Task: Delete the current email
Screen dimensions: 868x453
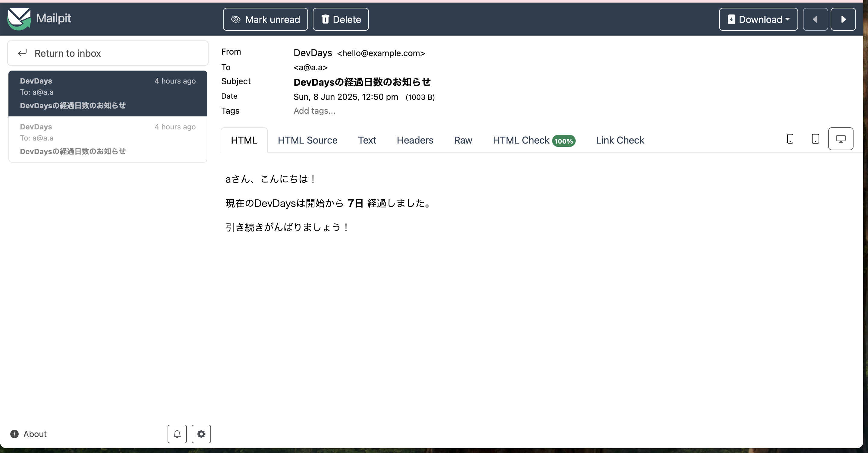Action: coord(340,19)
